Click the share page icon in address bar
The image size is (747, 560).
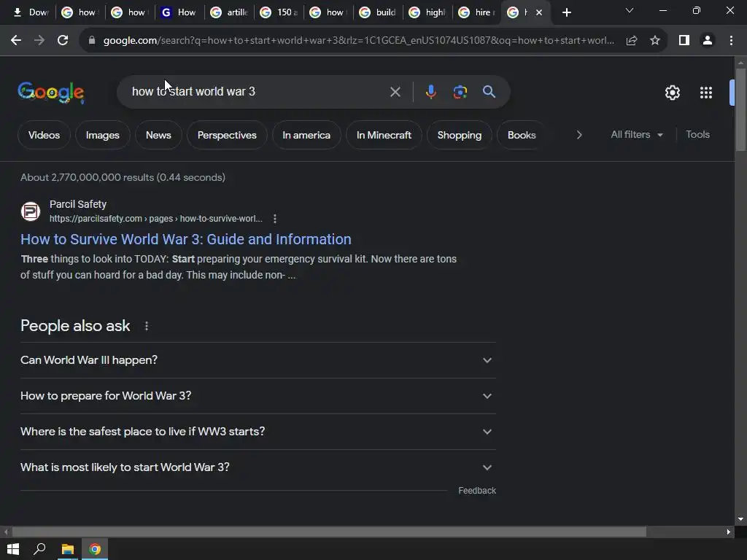[x=632, y=41]
